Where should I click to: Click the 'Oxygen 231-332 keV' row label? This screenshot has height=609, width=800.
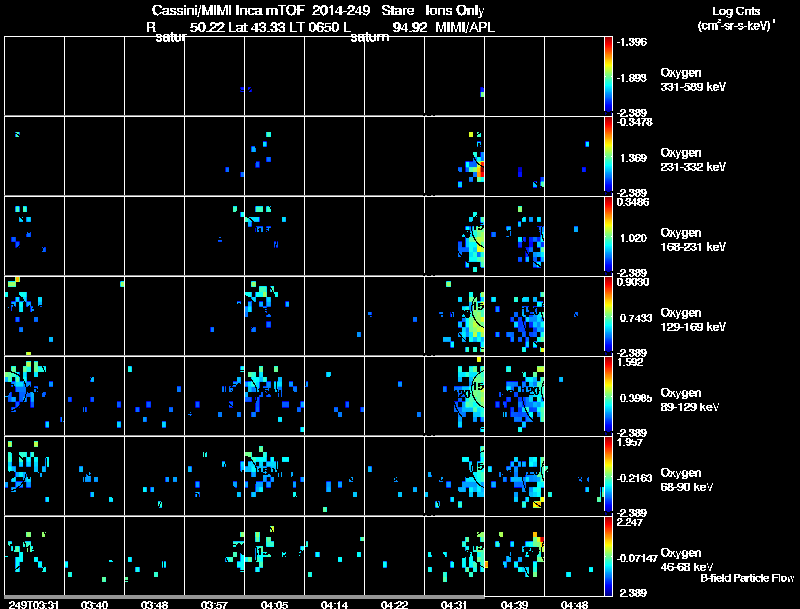(693, 160)
